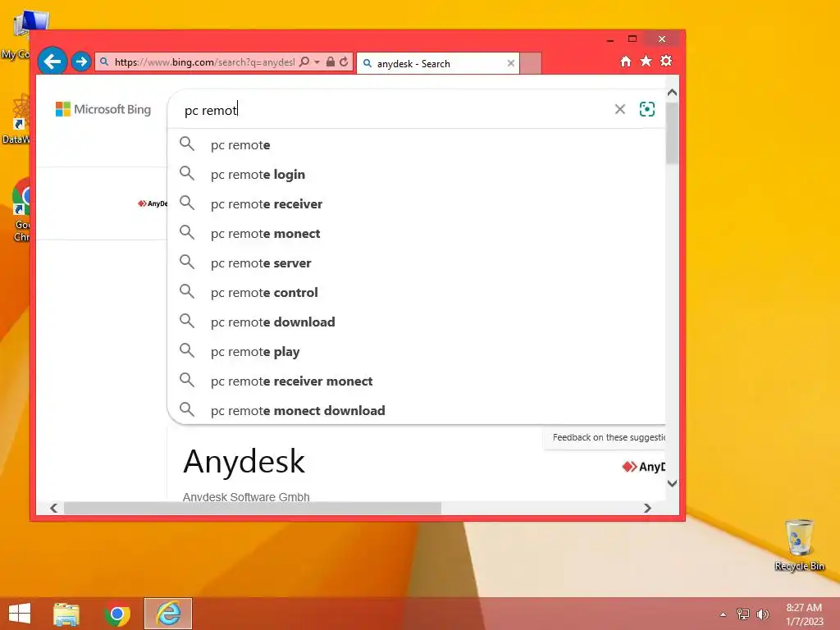Refresh the page with the reload icon
Image resolution: width=840 pixels, height=630 pixels.
point(344,62)
